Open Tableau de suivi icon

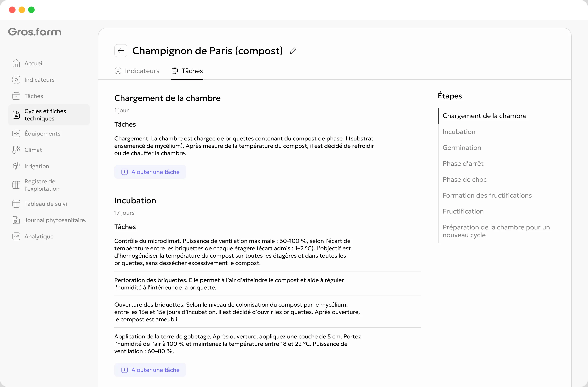click(x=16, y=204)
